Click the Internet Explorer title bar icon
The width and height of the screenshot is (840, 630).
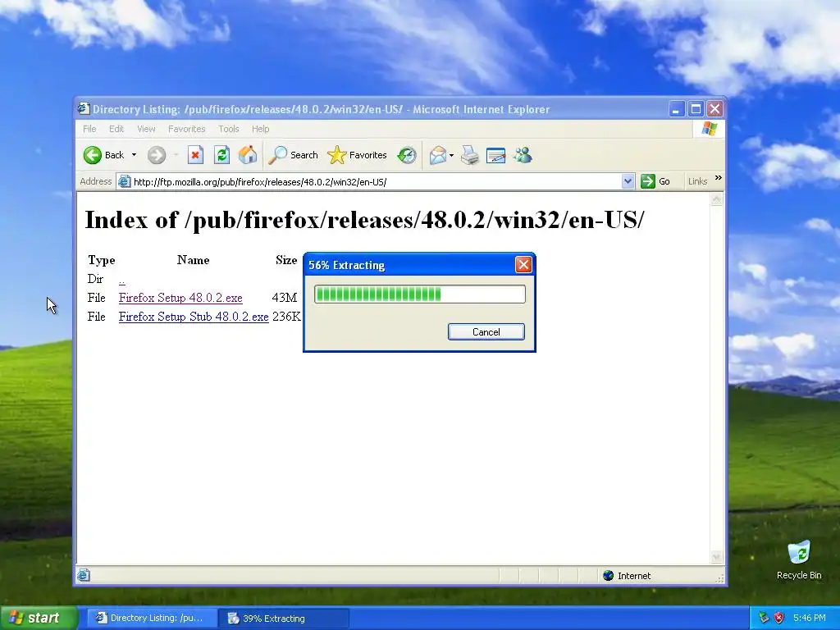pos(84,109)
